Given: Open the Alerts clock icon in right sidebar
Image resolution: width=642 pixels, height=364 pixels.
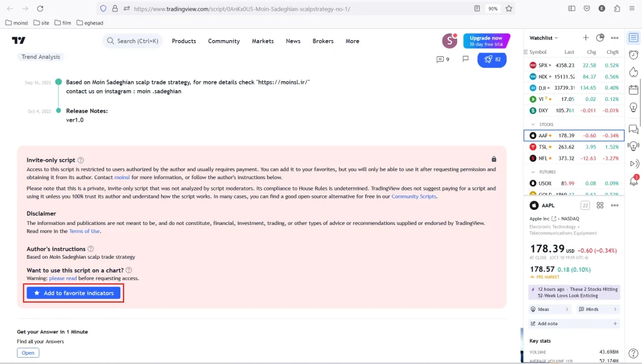Looking at the screenshot, I should (633, 55).
